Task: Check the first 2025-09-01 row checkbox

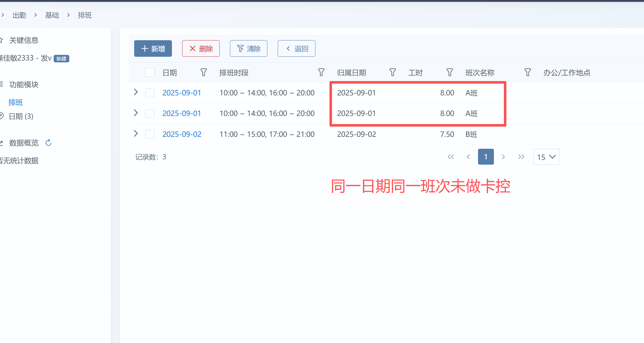Action: 150,93
